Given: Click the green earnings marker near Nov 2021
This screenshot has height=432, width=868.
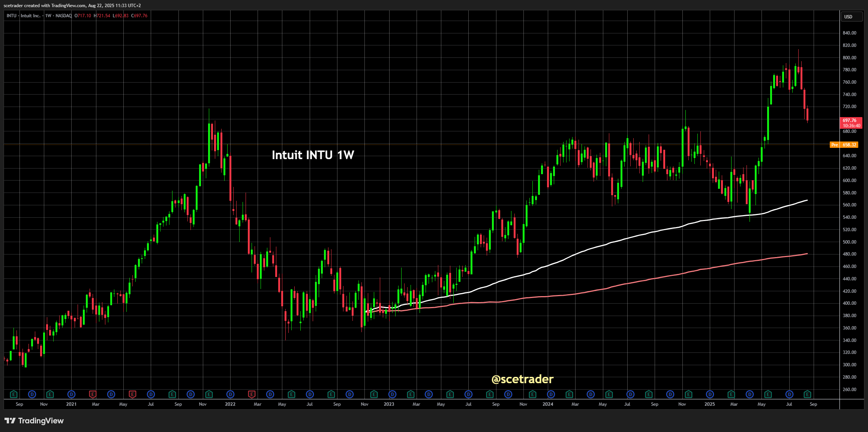Looking at the screenshot, I should 209,394.
